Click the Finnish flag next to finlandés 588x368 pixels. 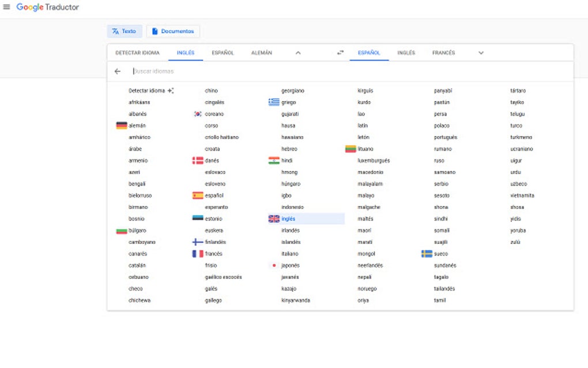198,242
